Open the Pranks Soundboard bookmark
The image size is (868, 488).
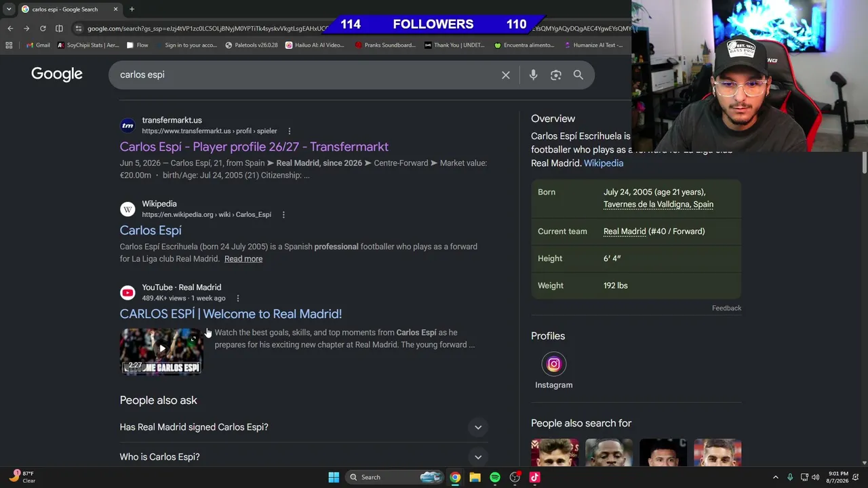pos(384,45)
